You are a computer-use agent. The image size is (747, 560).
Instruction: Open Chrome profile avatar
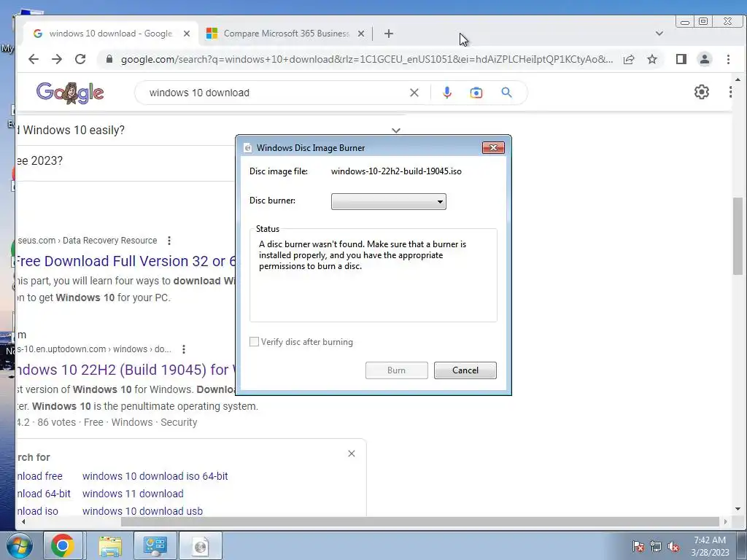pos(705,59)
